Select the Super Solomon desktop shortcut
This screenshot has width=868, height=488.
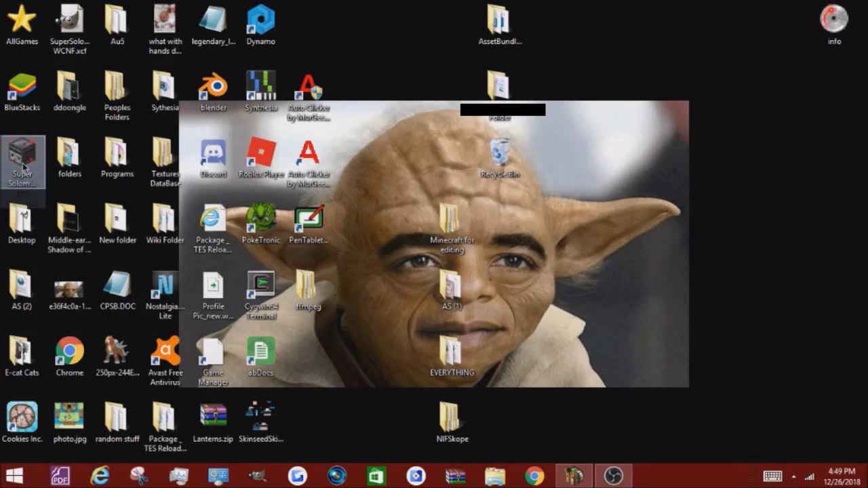[x=22, y=163]
